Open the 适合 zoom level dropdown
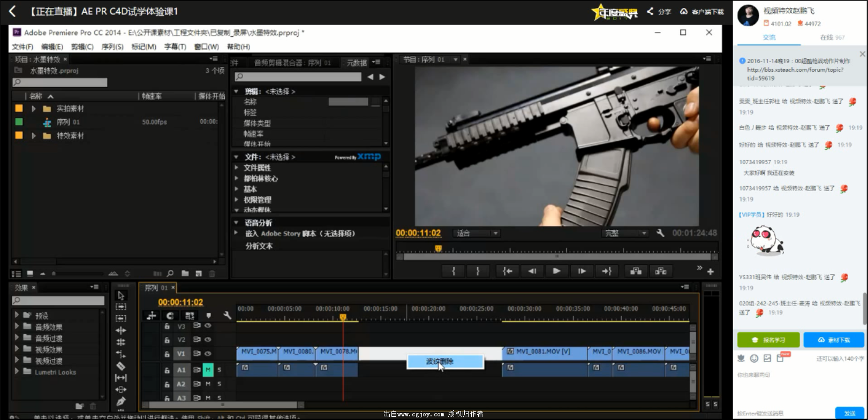The image size is (868, 420). (x=477, y=233)
